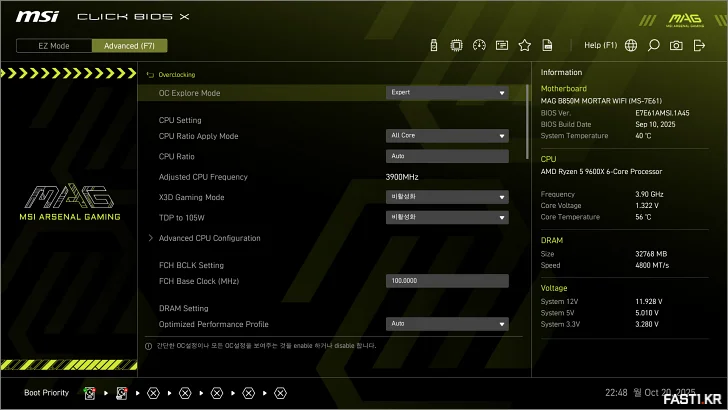Click the Overclocking breadcrumb title
The width and height of the screenshot is (728, 410).
click(x=176, y=75)
